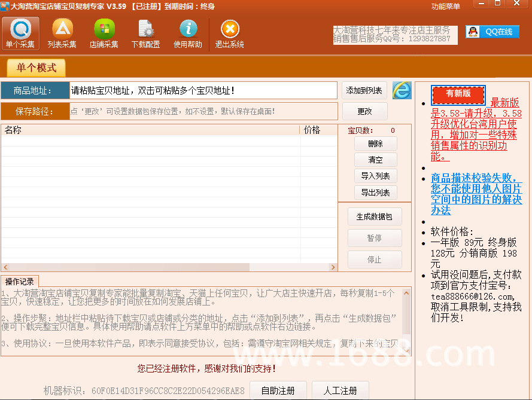
Task: Close the application window
Action: [x=516, y=4]
